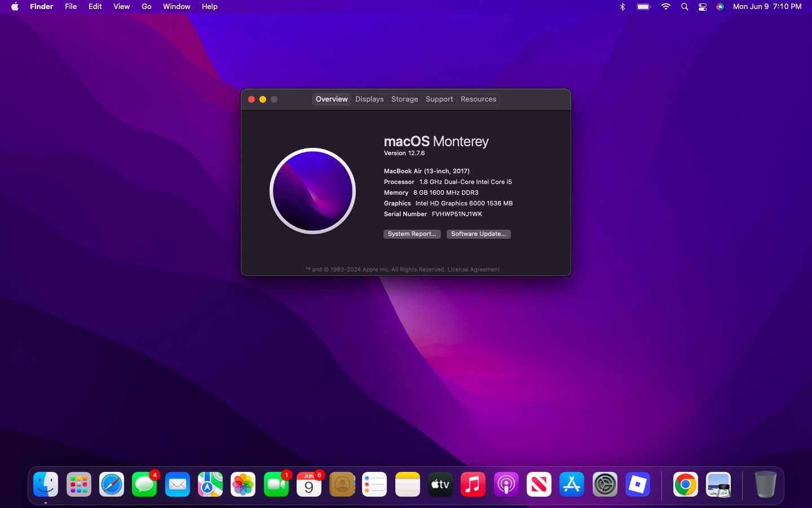Open Music app in the dock
This screenshot has width=812, height=508.
coord(473,484)
